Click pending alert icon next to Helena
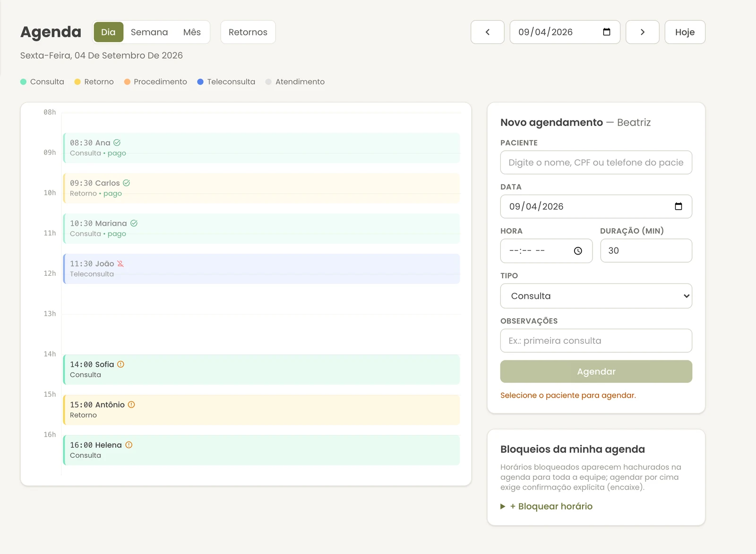 tap(129, 445)
